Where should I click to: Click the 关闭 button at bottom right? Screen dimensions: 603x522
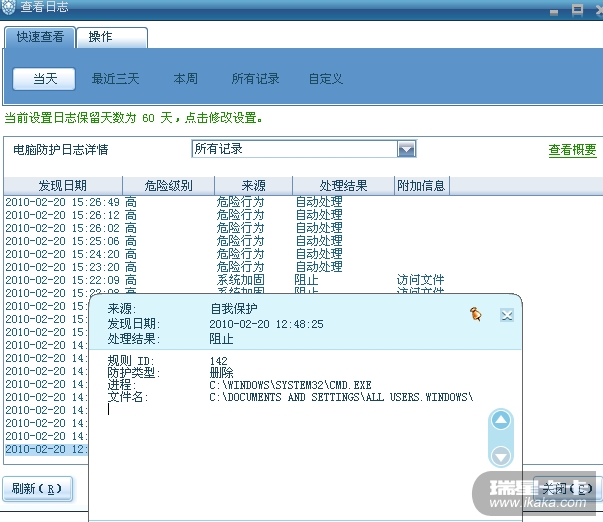tap(567, 489)
